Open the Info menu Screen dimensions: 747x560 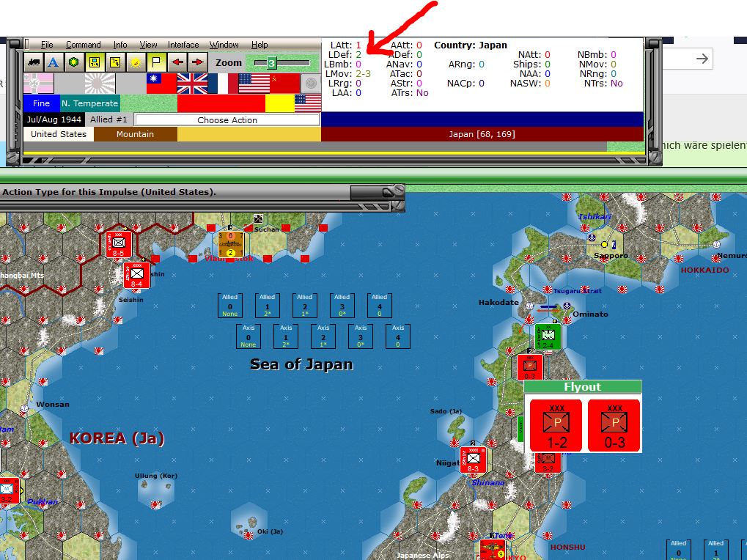(x=120, y=45)
